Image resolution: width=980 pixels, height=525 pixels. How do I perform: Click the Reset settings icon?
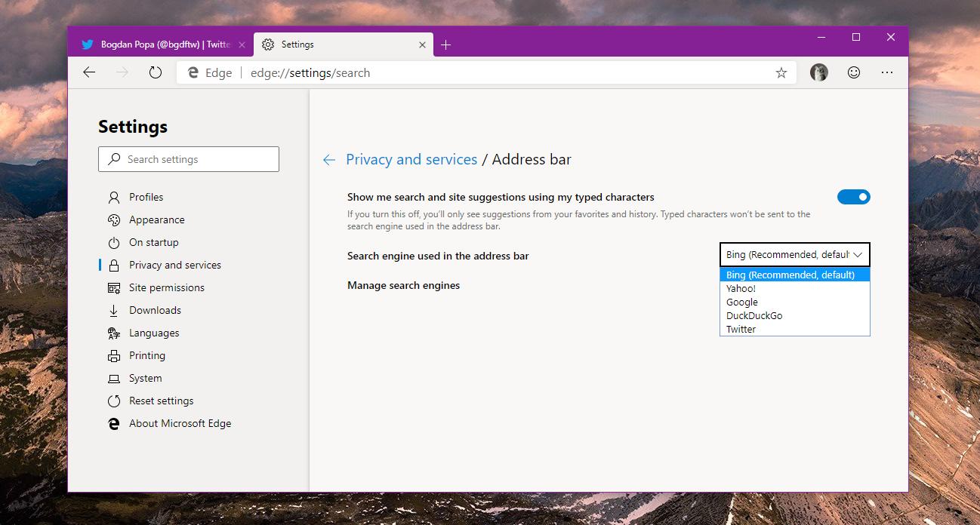pyautogui.click(x=114, y=401)
